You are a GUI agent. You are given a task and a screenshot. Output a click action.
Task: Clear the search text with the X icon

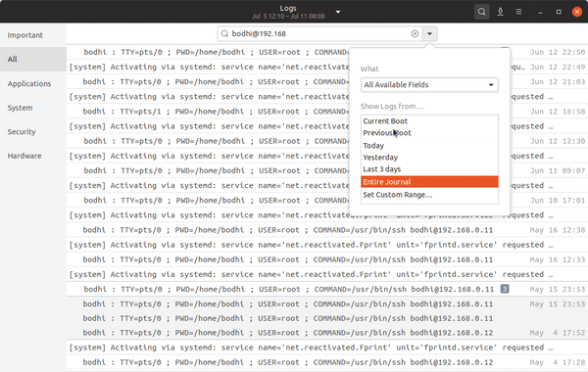415,33
